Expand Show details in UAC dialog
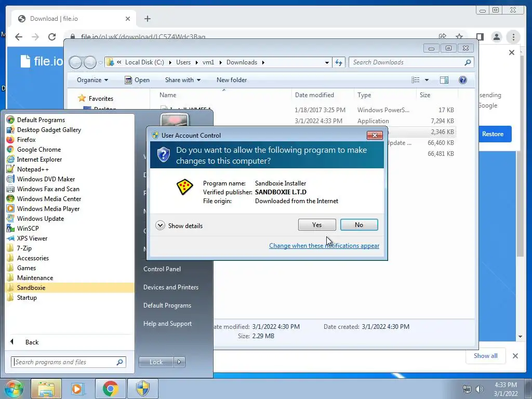 pyautogui.click(x=179, y=225)
